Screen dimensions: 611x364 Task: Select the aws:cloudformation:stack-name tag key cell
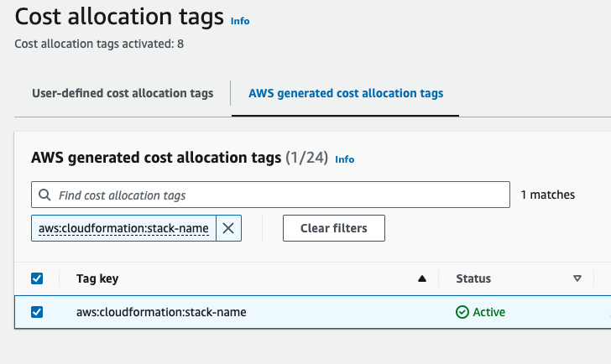[x=161, y=312]
